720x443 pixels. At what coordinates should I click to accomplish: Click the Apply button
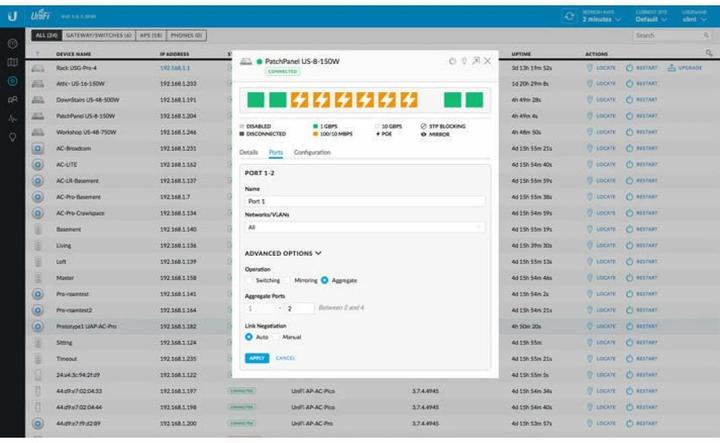click(257, 358)
